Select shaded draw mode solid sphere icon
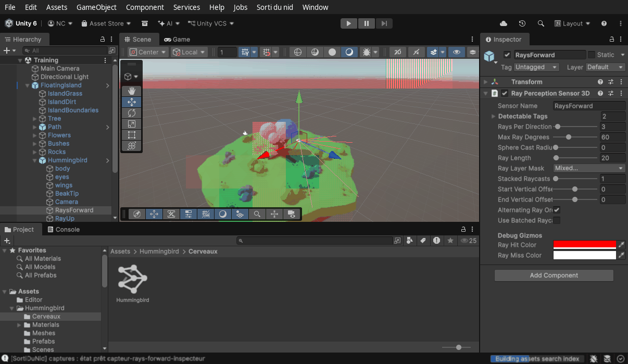The height and width of the screenshot is (364, 628). (x=332, y=52)
